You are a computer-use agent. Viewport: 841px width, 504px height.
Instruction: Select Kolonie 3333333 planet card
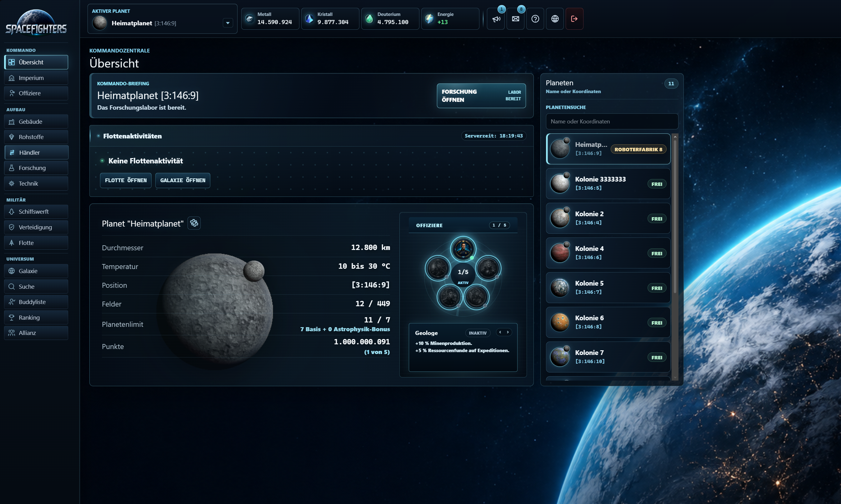coord(608,184)
